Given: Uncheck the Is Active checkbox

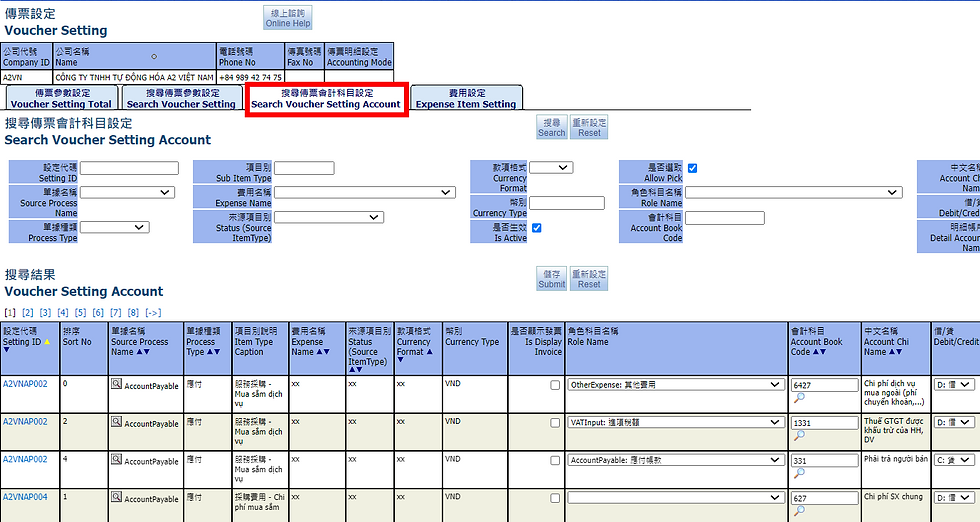Looking at the screenshot, I should point(536,228).
